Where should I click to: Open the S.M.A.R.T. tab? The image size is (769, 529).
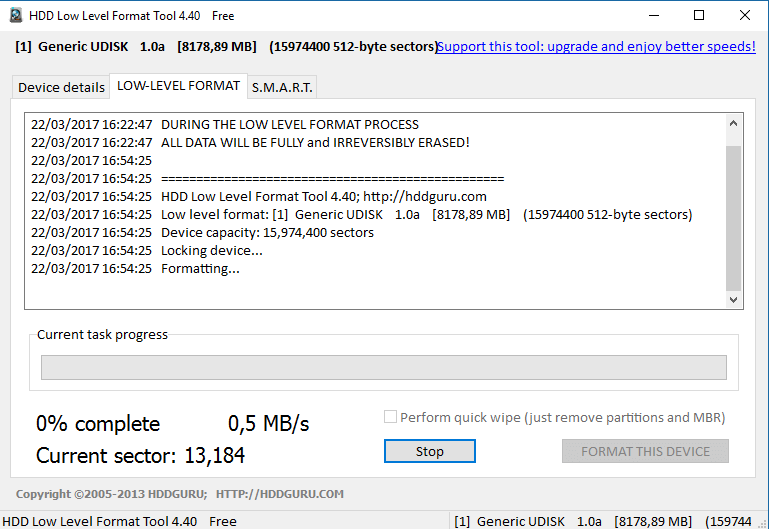pos(282,87)
